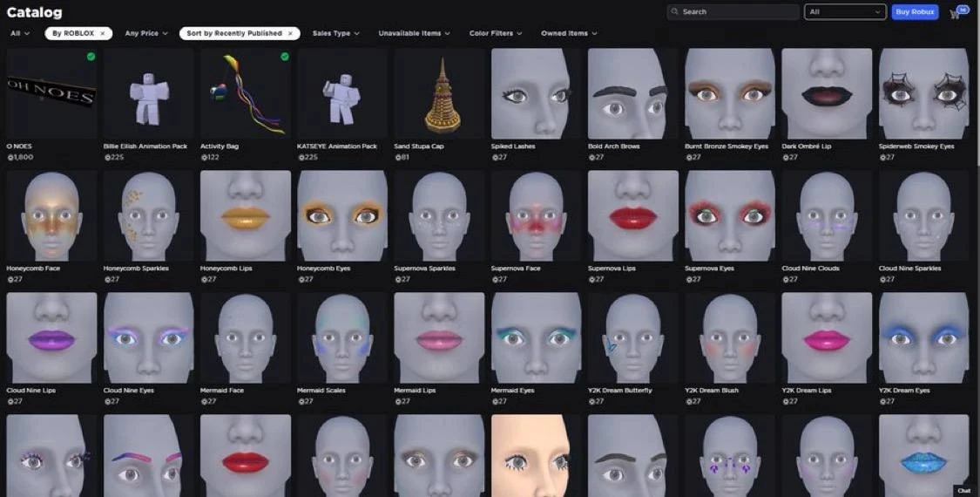Click the owned checkmark on O NOES
980x497 pixels.
91,57
